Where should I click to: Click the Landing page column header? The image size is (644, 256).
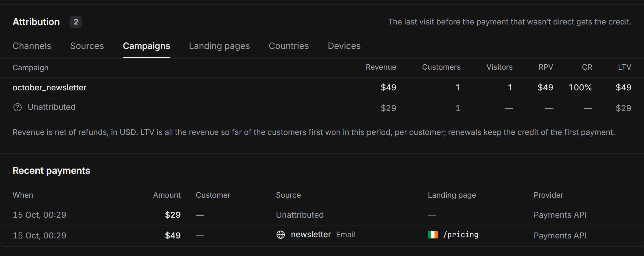452,195
